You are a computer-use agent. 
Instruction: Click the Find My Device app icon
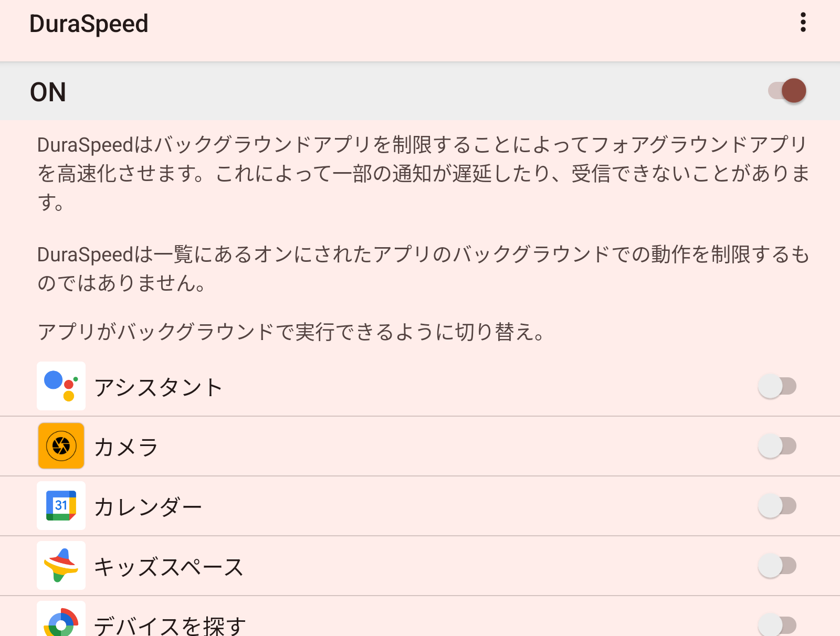click(61, 624)
